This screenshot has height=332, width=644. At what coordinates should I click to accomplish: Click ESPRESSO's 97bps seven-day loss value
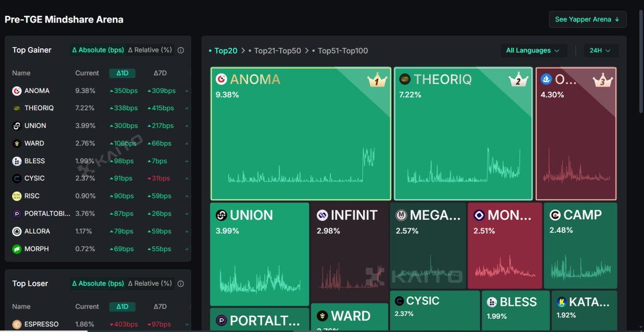158,324
